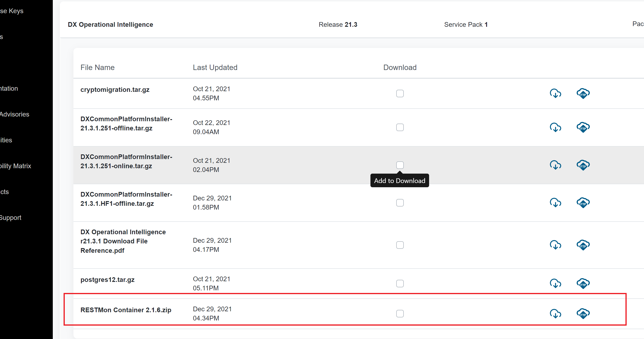Screen dimensions: 644x339
Task: Open the sidebar item ending in 'cts'
Action: pos(4,192)
